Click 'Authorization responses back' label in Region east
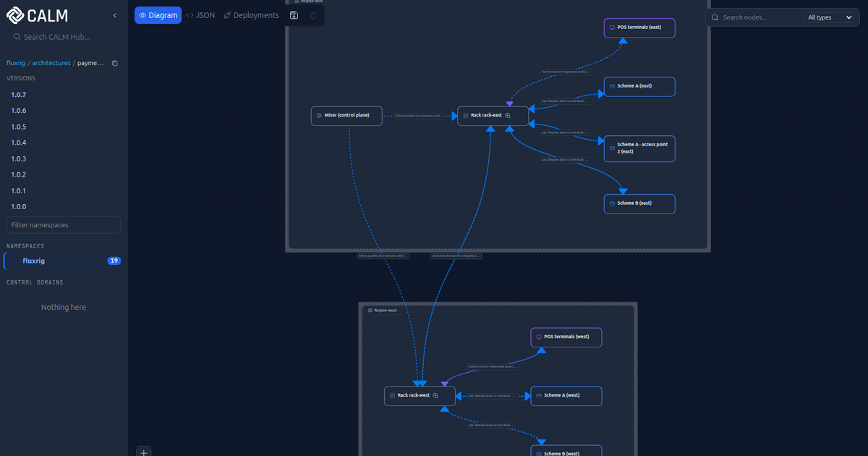The height and width of the screenshot is (456, 868). (566, 72)
